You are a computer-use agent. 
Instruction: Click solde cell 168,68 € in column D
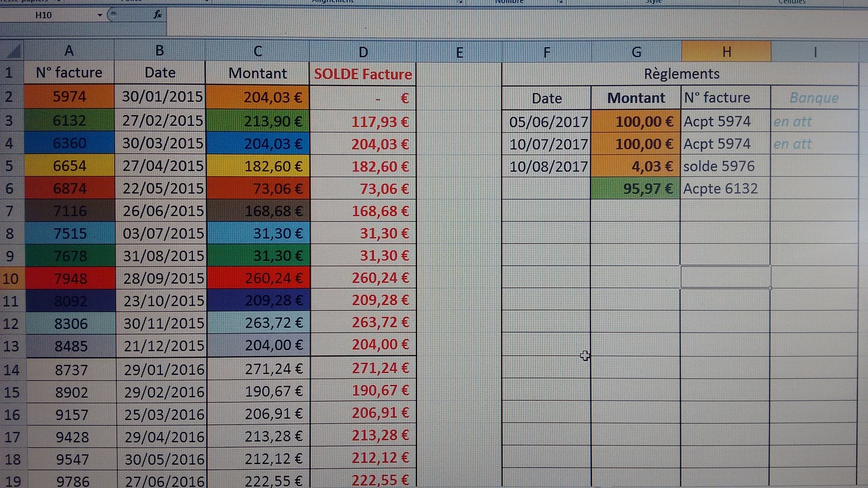tap(363, 211)
